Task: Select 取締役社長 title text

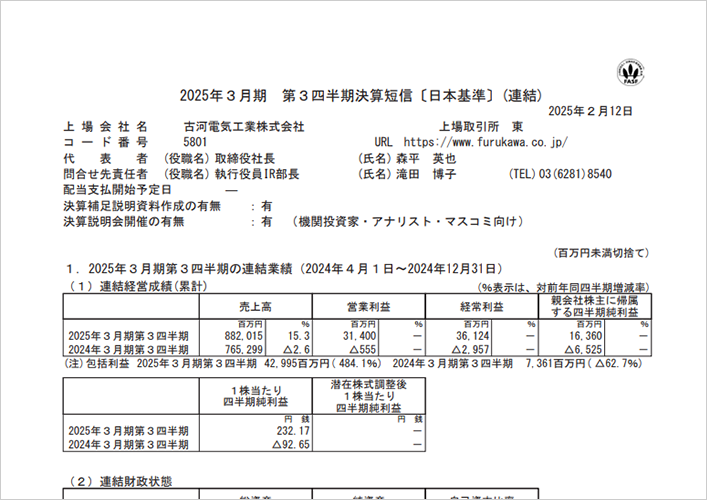Action: click(245, 159)
